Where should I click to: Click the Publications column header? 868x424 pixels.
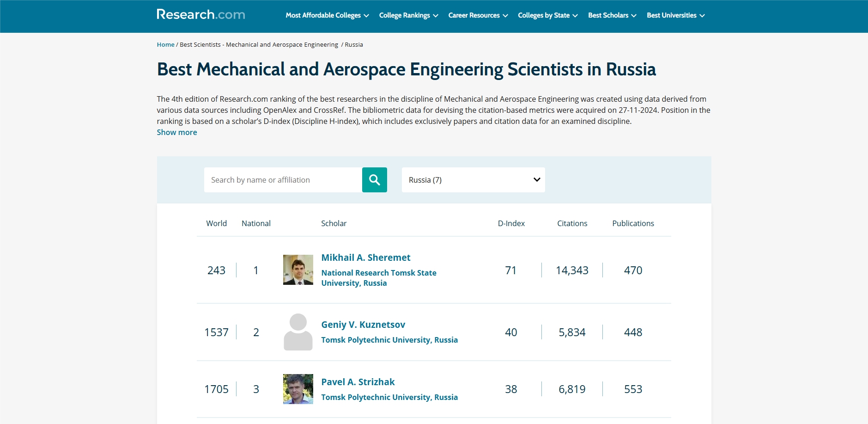point(633,223)
